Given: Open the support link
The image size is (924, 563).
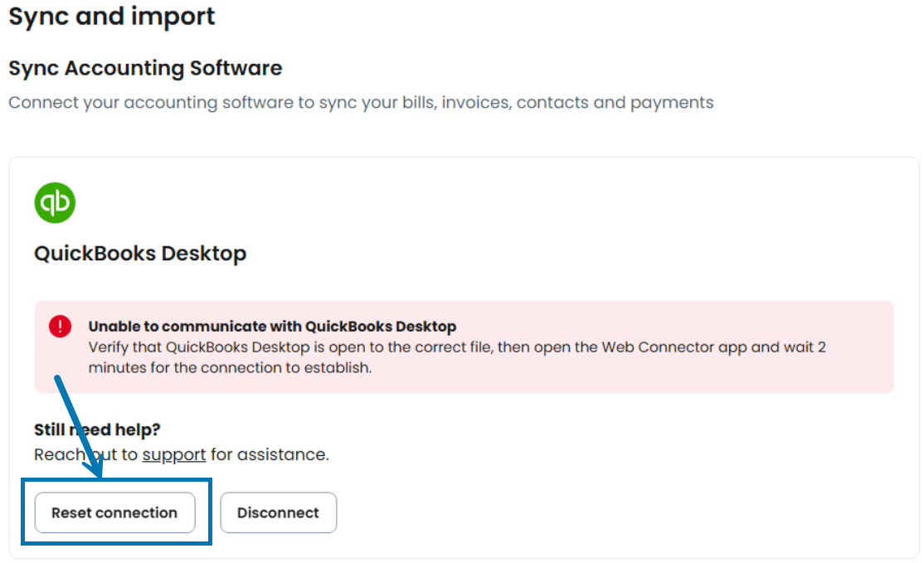Looking at the screenshot, I should coord(174,454).
